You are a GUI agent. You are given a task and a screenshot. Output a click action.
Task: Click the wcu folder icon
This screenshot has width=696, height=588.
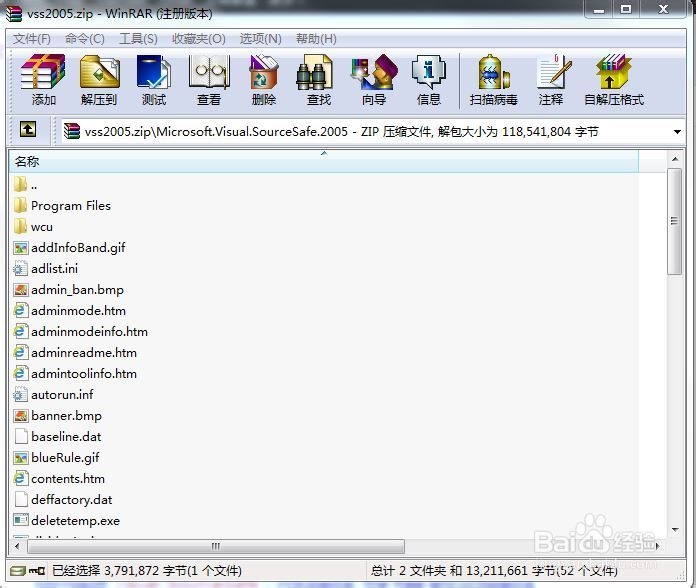20,226
